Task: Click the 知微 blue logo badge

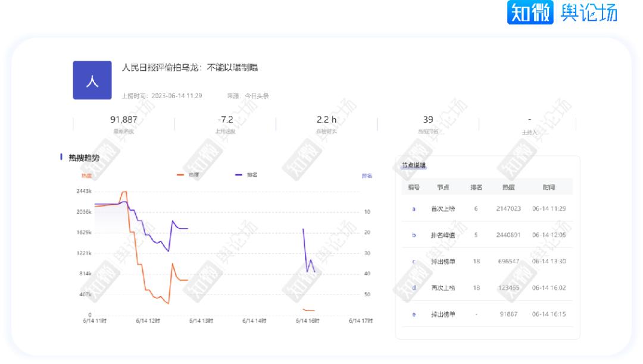Action: (x=530, y=12)
